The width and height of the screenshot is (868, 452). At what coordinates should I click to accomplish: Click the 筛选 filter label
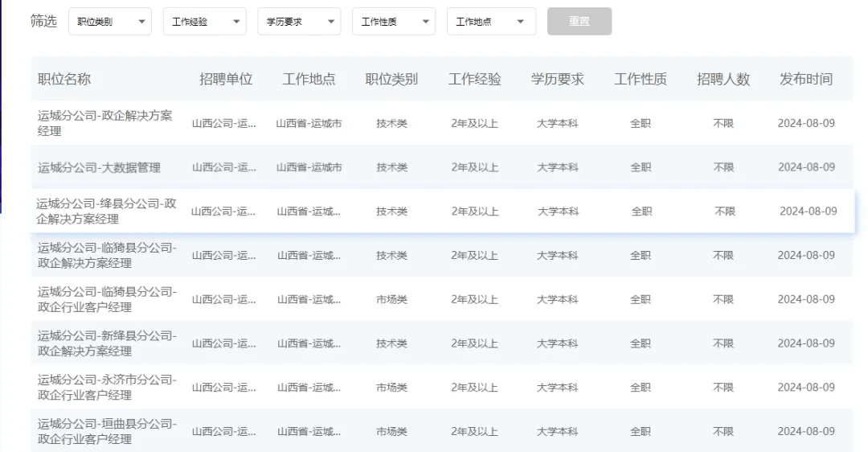point(43,21)
